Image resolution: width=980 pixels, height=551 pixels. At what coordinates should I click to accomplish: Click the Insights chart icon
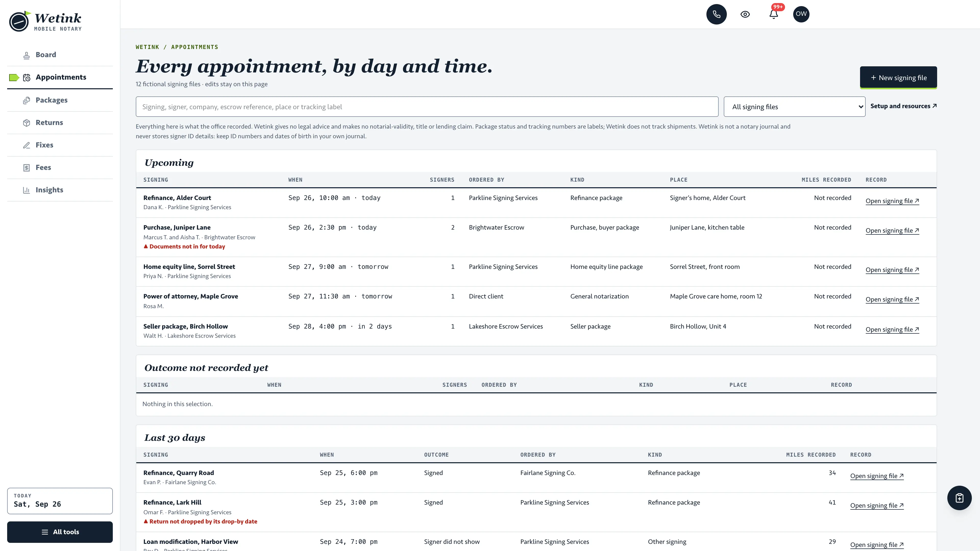[26, 190]
